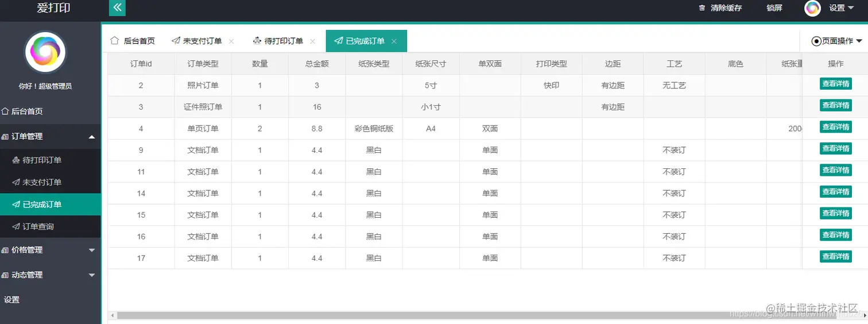Switch to the 后台首页 tab
This screenshot has width=868, height=324.
(x=133, y=41)
